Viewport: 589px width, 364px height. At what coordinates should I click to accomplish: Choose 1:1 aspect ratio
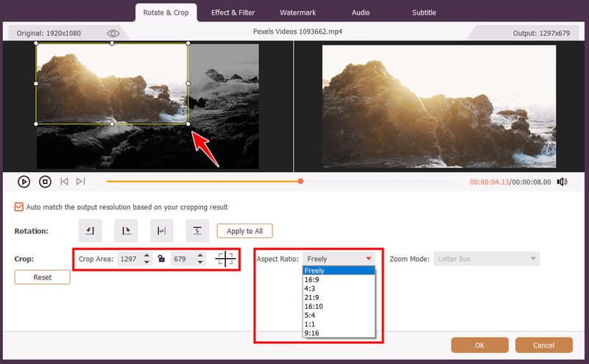tap(339, 324)
